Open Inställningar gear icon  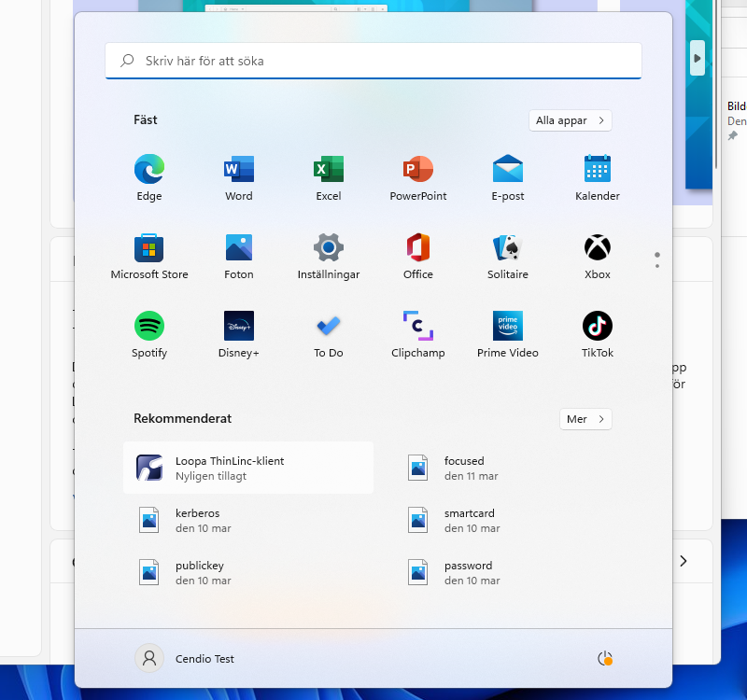pyautogui.click(x=329, y=256)
